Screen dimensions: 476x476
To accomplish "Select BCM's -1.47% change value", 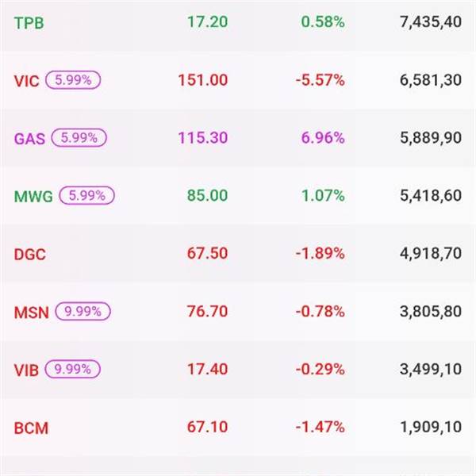I will pos(320,428).
